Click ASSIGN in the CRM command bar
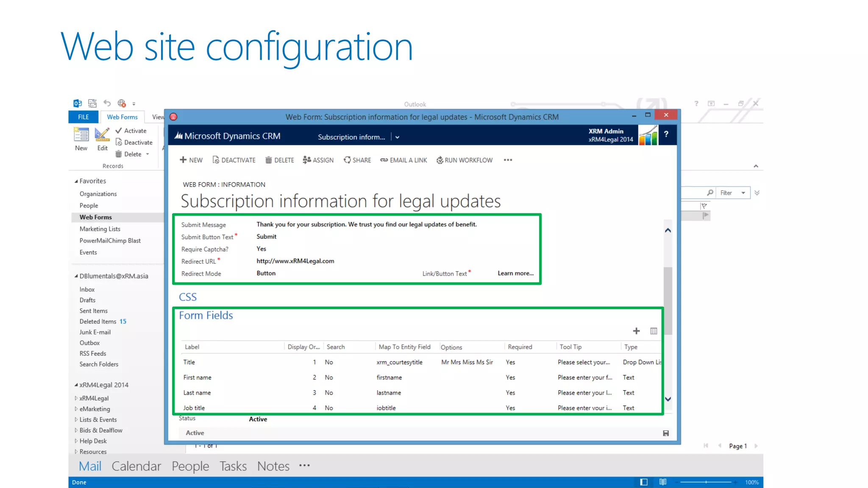The image size is (868, 488). point(318,160)
